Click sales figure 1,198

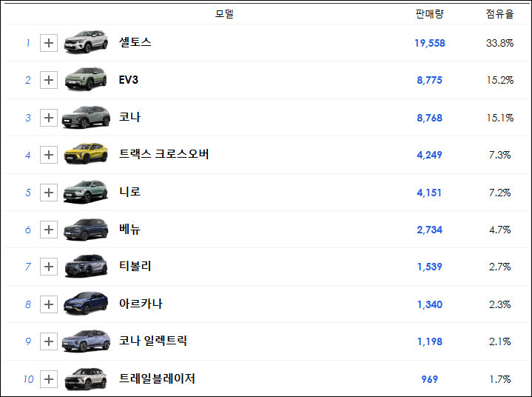(x=430, y=341)
